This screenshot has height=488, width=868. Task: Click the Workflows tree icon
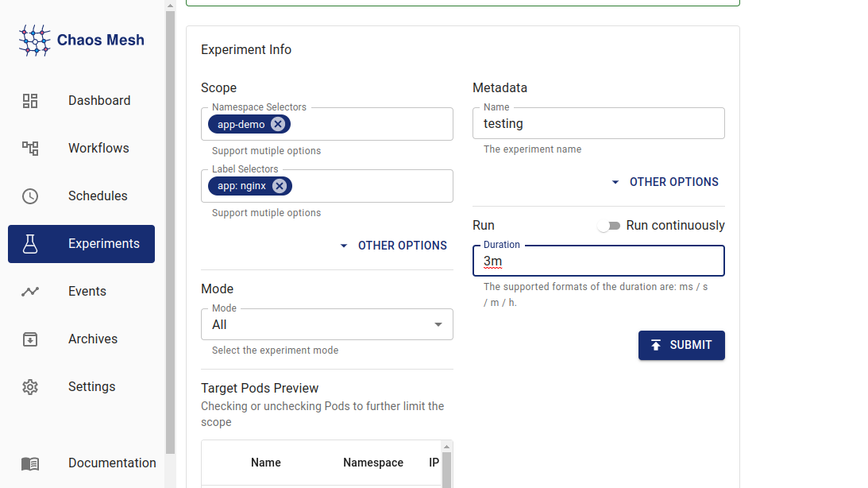tap(30, 149)
